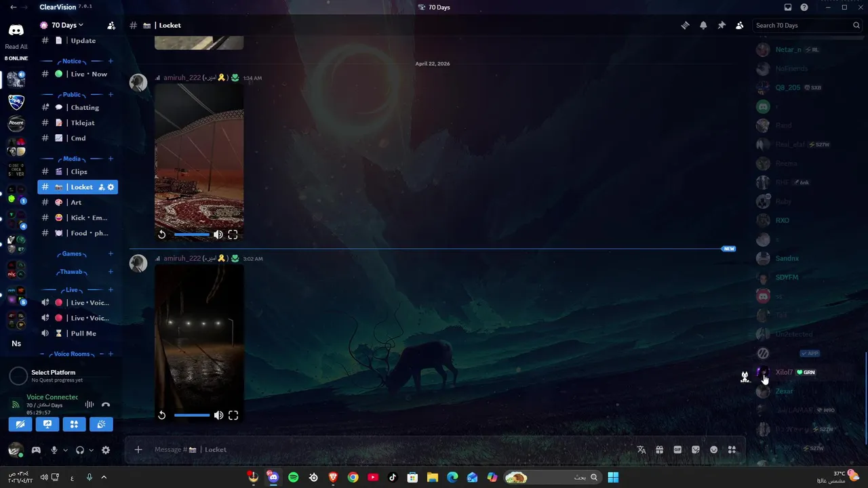The width and height of the screenshot is (868, 488).
Task: Start an activity in voice panel
Action: [74, 424]
